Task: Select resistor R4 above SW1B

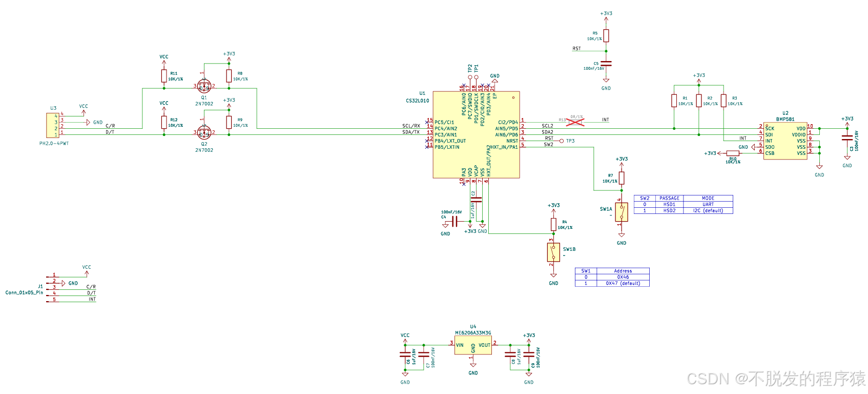Action: pos(553,224)
